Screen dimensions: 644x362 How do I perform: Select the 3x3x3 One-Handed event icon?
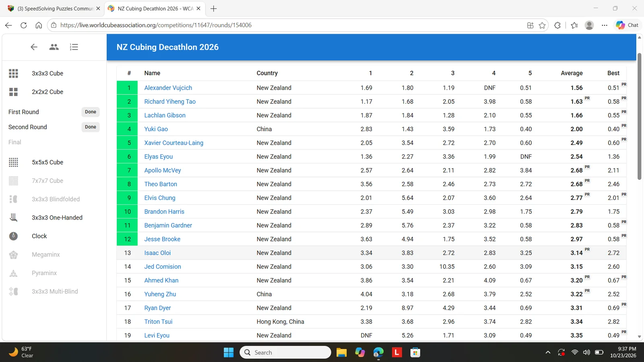point(13,218)
